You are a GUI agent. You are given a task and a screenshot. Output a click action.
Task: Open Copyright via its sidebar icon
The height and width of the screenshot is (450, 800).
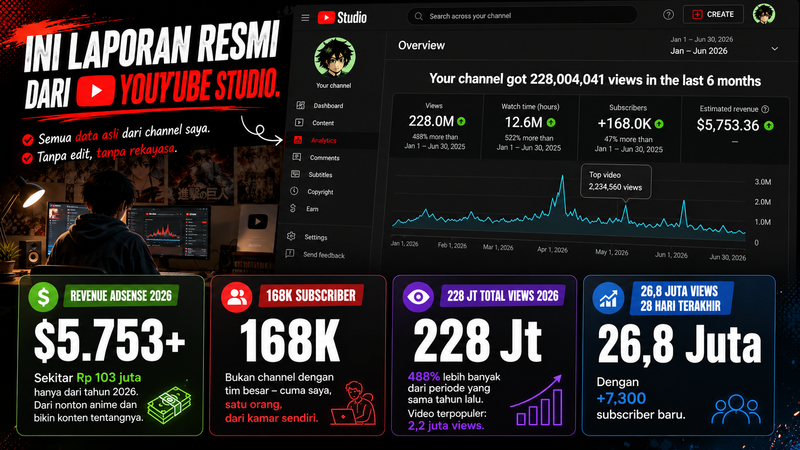(x=294, y=191)
